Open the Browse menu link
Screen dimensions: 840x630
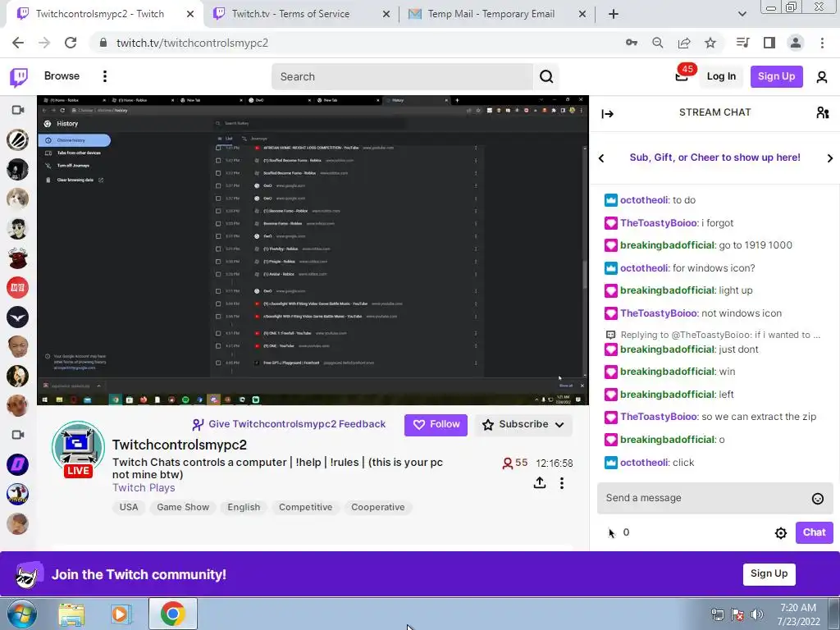pos(62,76)
